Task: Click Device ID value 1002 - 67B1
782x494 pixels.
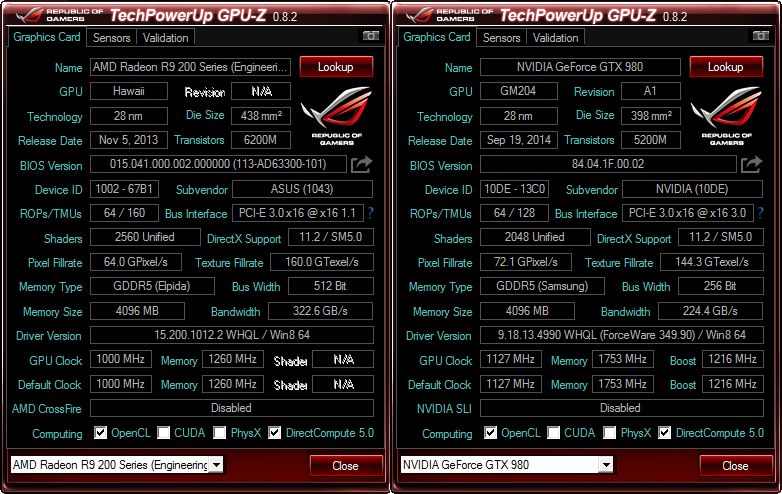Action: 124,189
